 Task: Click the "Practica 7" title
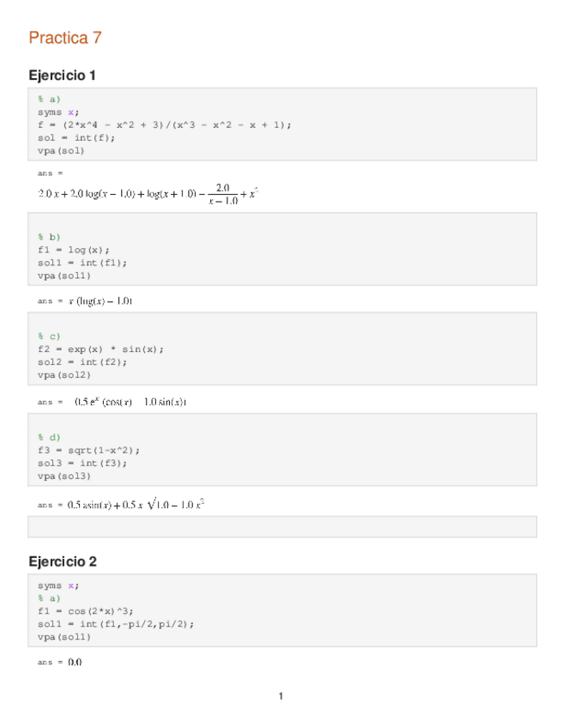point(65,38)
